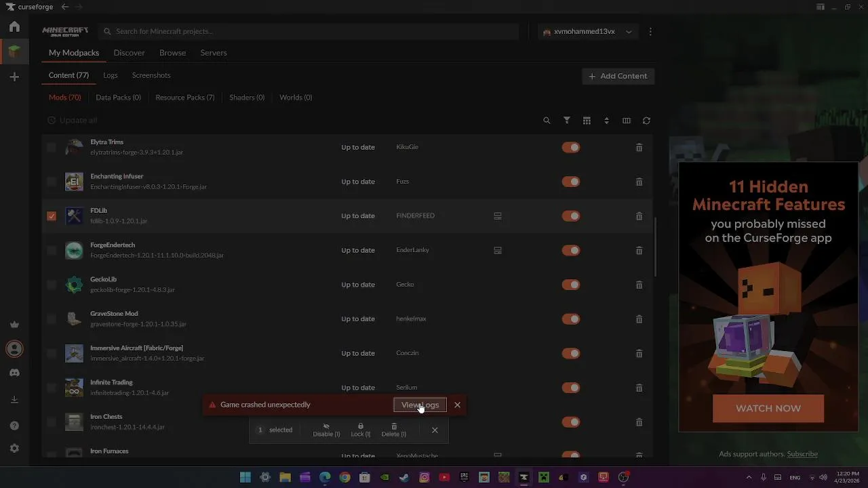Click the Infinite Trading mod thumbnail

[74, 388]
